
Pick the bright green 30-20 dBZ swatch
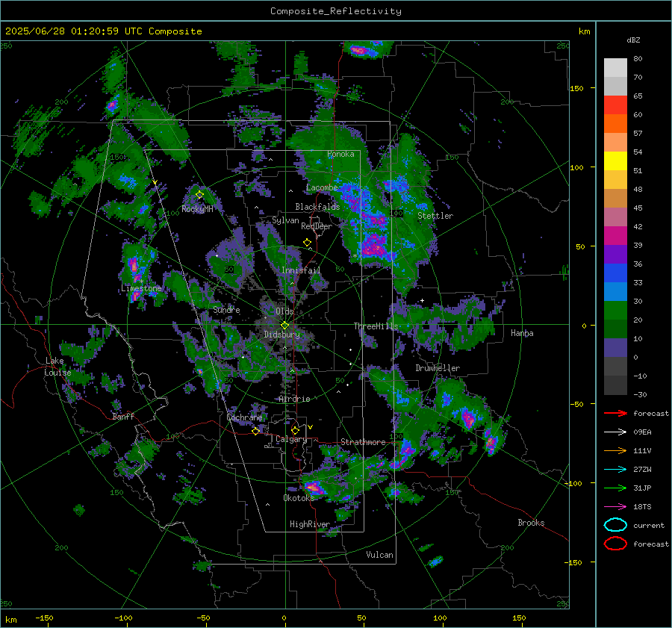(x=615, y=310)
